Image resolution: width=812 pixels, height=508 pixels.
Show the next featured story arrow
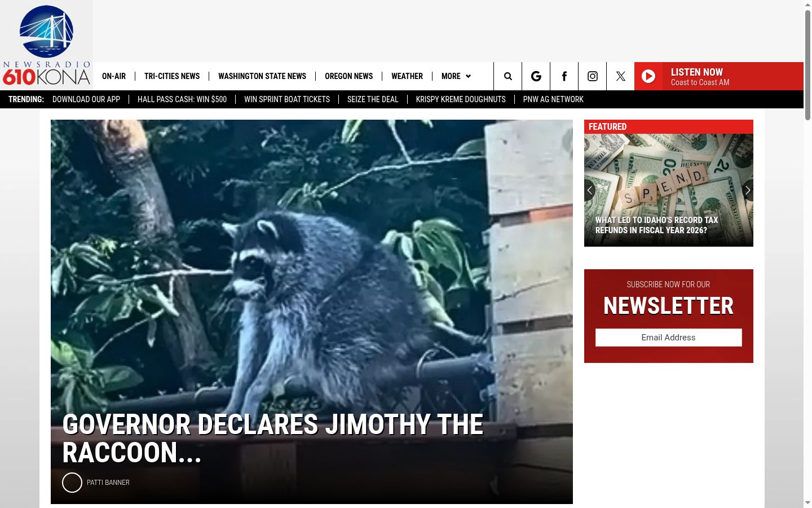tap(748, 190)
